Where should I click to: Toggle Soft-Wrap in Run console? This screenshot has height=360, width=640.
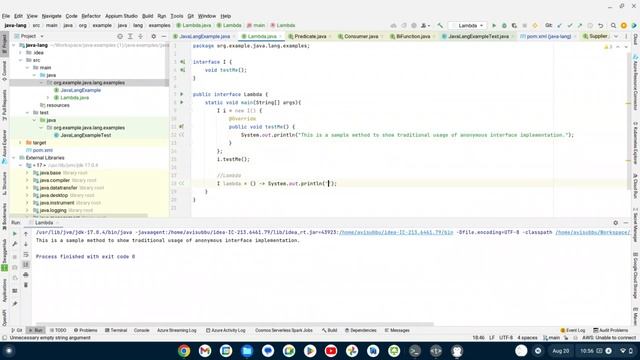tap(26, 254)
